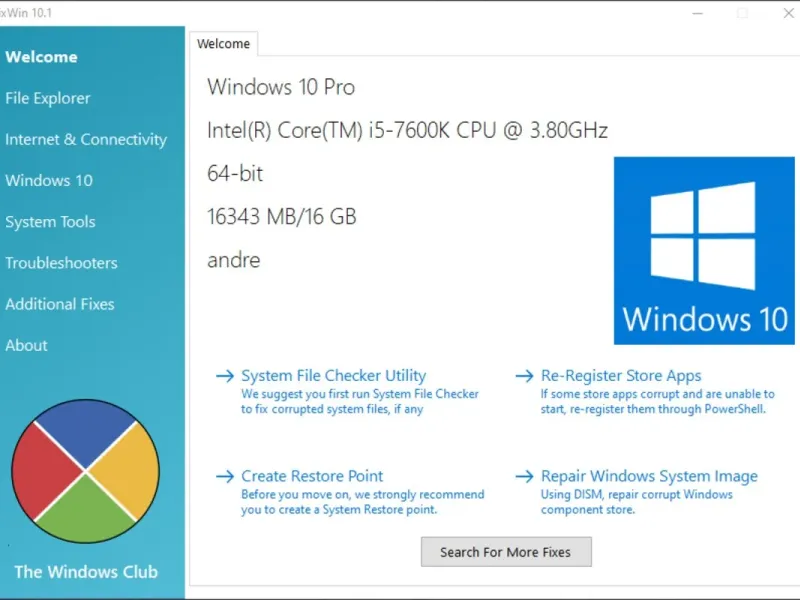Viewport: 800px width, 600px height.
Task: Go to Internet & Connectivity section
Action: coord(86,139)
